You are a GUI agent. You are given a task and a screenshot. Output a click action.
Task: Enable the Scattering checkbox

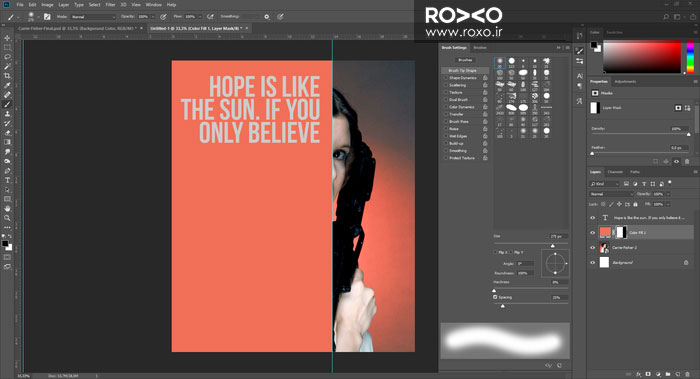pos(446,85)
